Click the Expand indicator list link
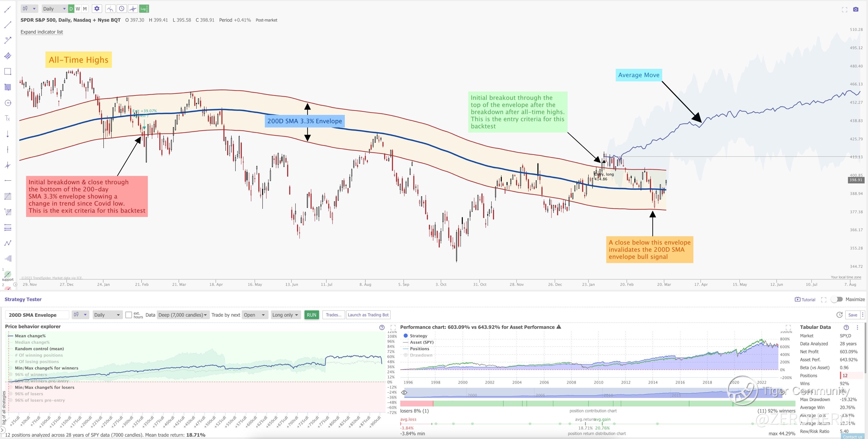Screen dimensions: 868x439 [42, 32]
